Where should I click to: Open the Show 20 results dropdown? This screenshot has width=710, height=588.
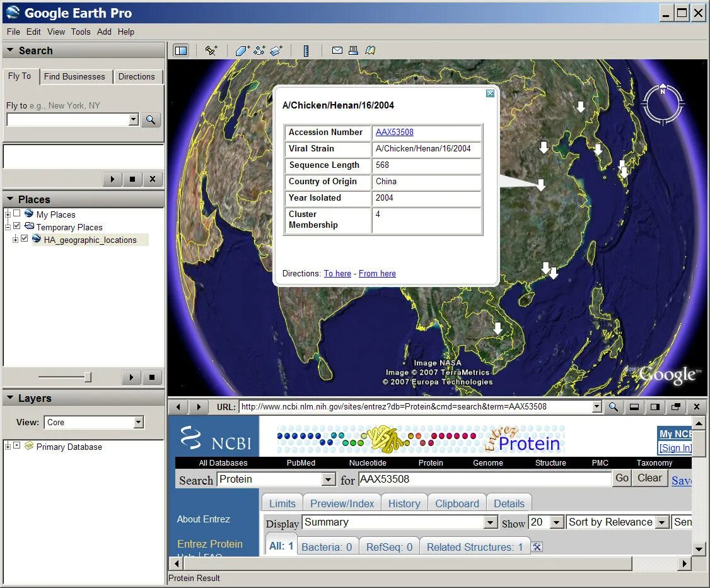click(x=557, y=522)
